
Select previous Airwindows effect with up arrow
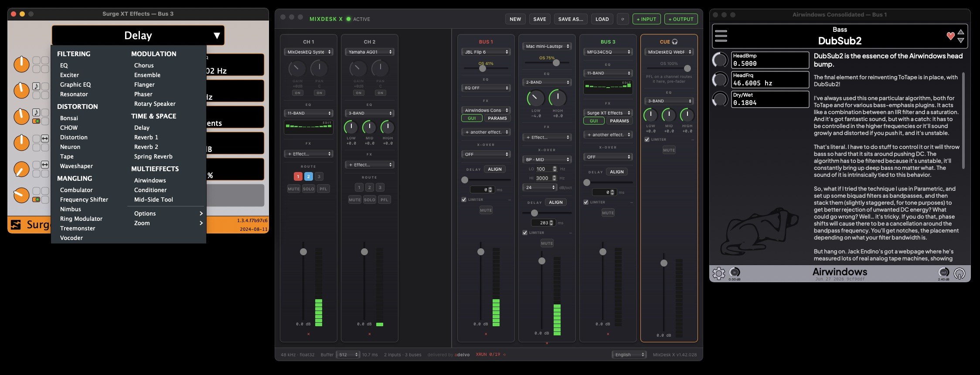point(961,32)
